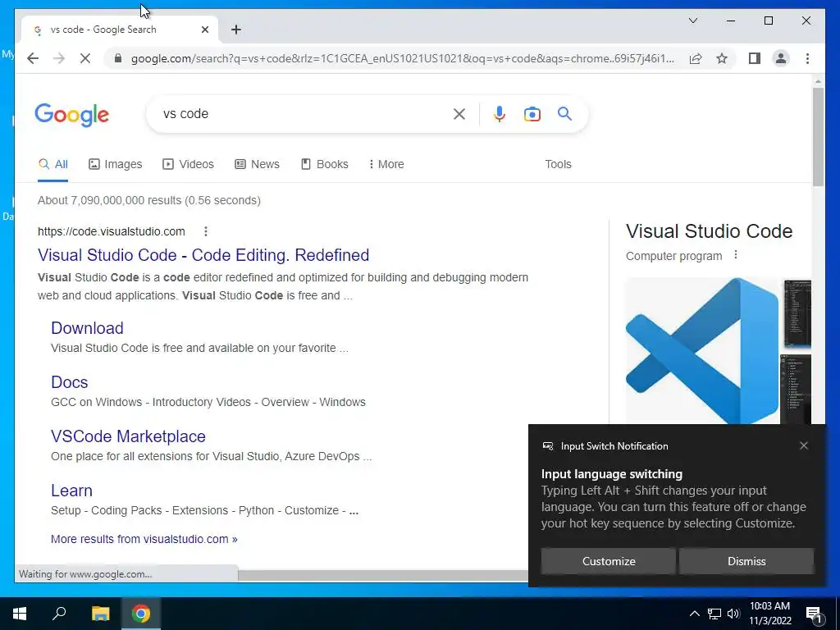840x630 pixels.
Task: Bookmark this page with the star
Action: pyautogui.click(x=722, y=58)
